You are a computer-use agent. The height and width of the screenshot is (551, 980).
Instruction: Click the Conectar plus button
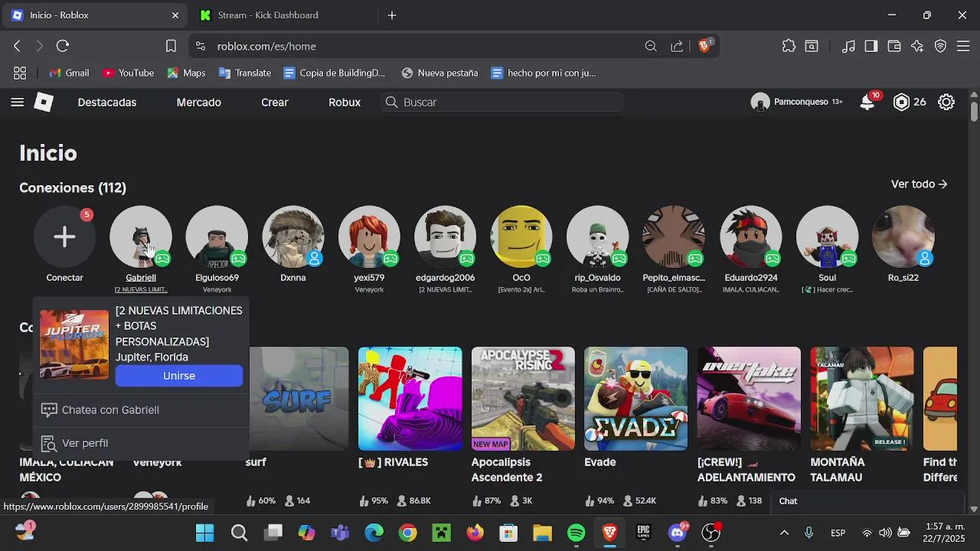(x=64, y=236)
